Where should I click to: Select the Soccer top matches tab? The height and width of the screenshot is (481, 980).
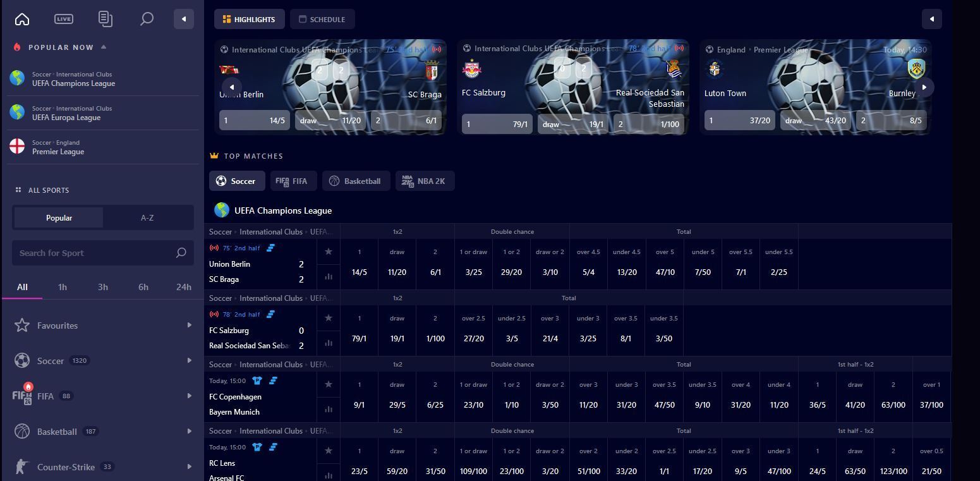tap(237, 181)
